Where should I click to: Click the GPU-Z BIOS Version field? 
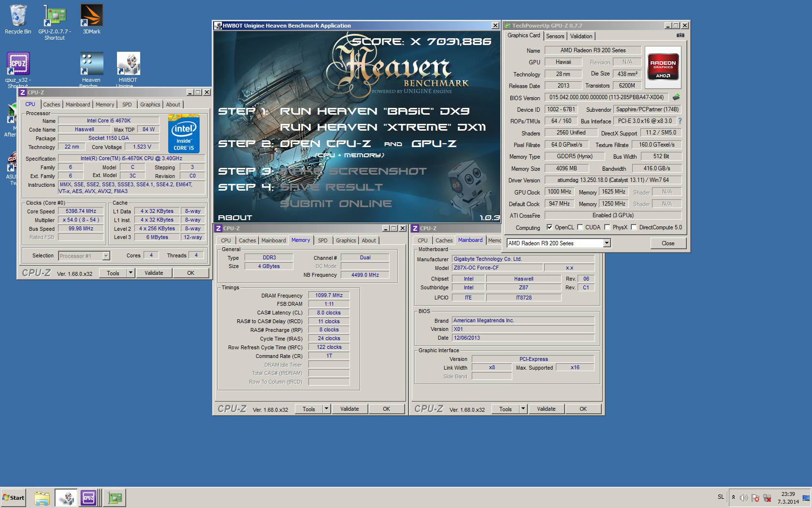[x=607, y=97]
